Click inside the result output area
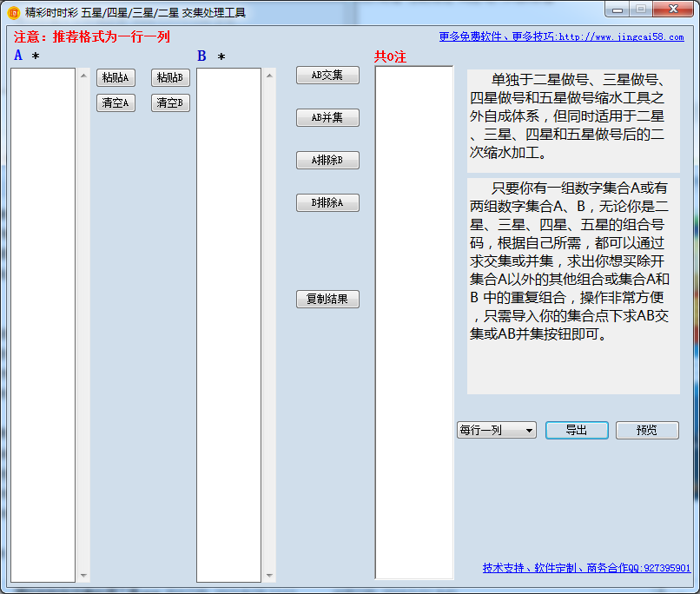Screen dimensions: 700x594 click(413, 321)
